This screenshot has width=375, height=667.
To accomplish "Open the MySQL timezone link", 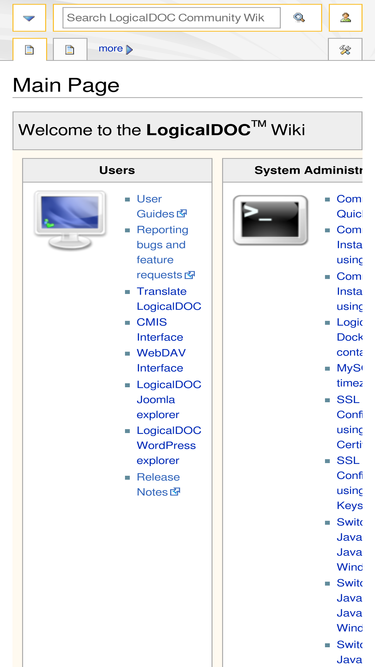I will 349,376.
